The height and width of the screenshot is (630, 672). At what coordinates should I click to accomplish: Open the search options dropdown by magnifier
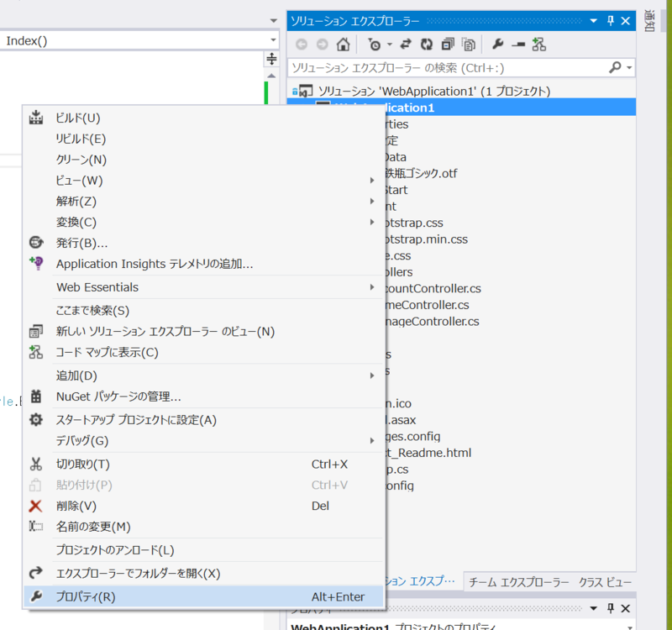pos(629,68)
